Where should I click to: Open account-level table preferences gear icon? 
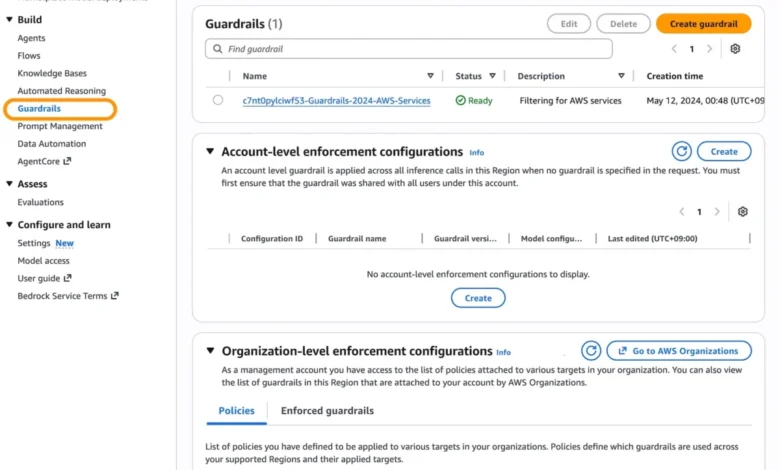click(742, 212)
